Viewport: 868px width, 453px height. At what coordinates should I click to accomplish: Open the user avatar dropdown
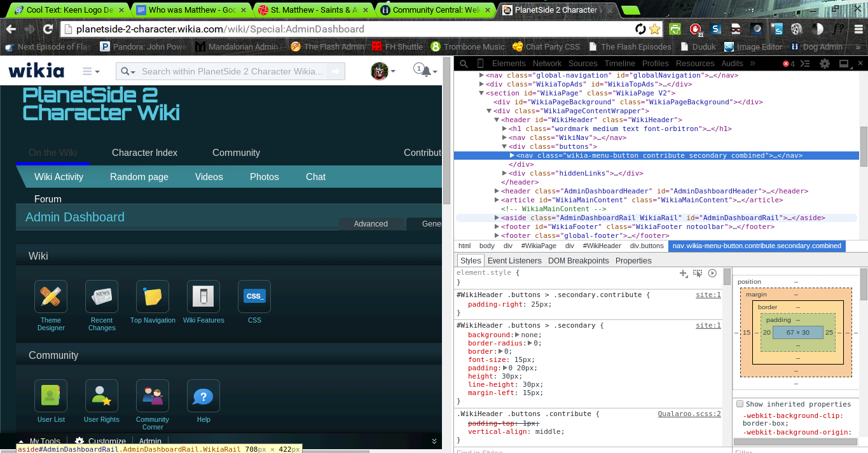point(383,71)
